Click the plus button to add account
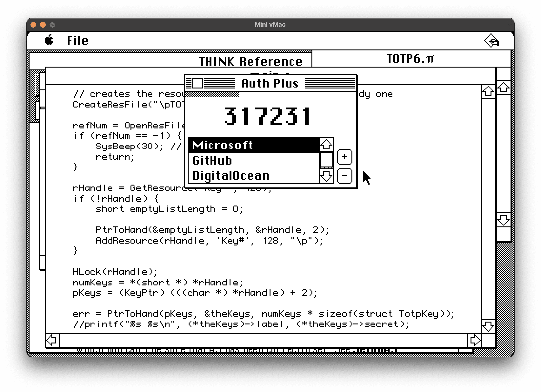This screenshot has width=541, height=392. pyautogui.click(x=345, y=157)
